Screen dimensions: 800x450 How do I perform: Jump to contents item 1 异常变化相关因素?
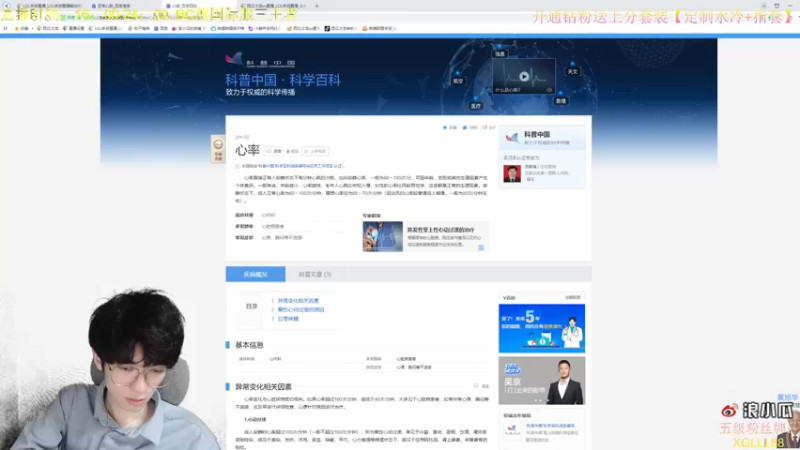[x=298, y=301]
